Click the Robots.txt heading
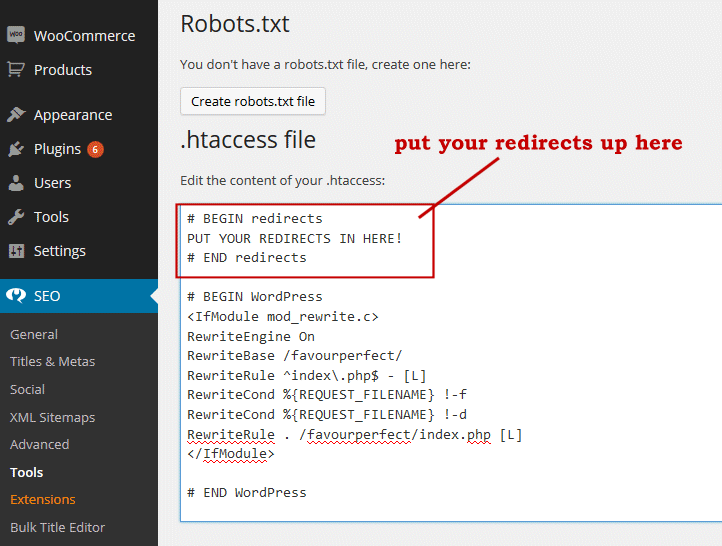This screenshot has width=722, height=546. click(x=235, y=23)
